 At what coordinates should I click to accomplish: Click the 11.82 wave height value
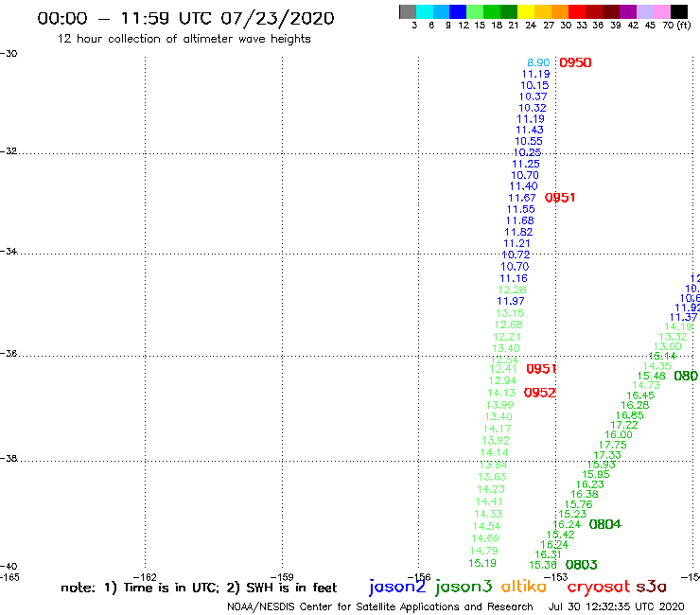coord(518,232)
